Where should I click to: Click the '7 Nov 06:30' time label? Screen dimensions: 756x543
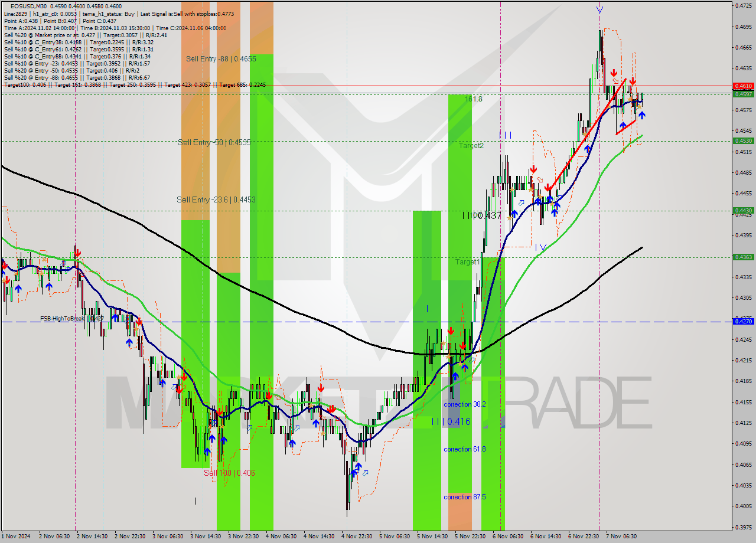tap(621, 537)
